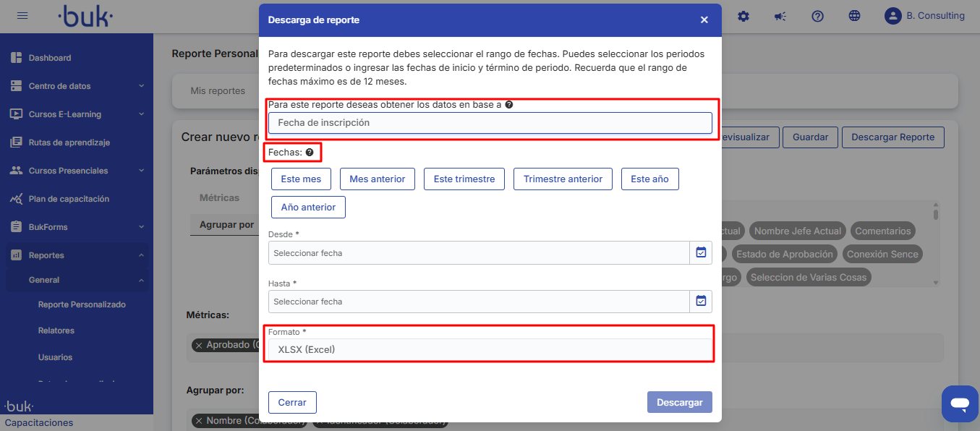Select Dashboard in the sidebar
The width and height of the screenshot is (980, 431).
[x=50, y=58]
